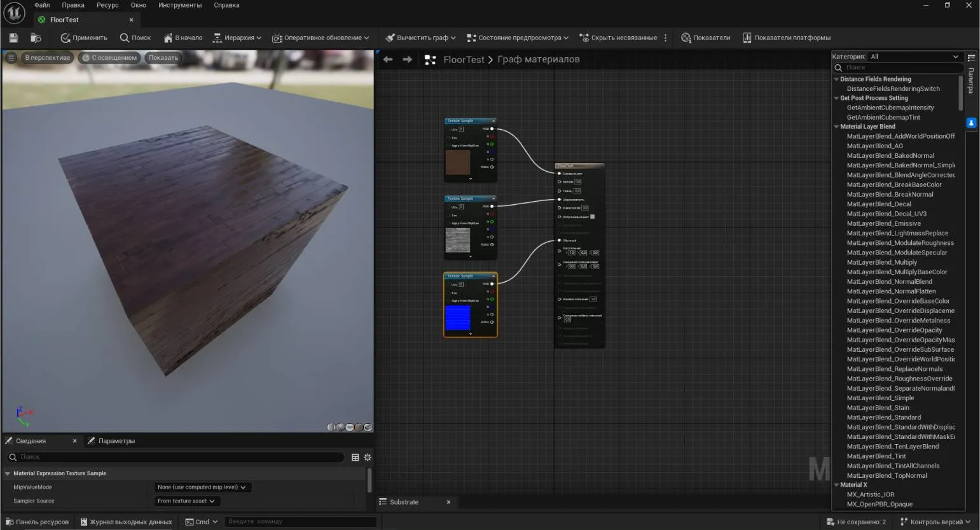Image resolution: width=980 pixels, height=530 pixels.
Task: Click the Cmd command input field
Action: (300, 522)
